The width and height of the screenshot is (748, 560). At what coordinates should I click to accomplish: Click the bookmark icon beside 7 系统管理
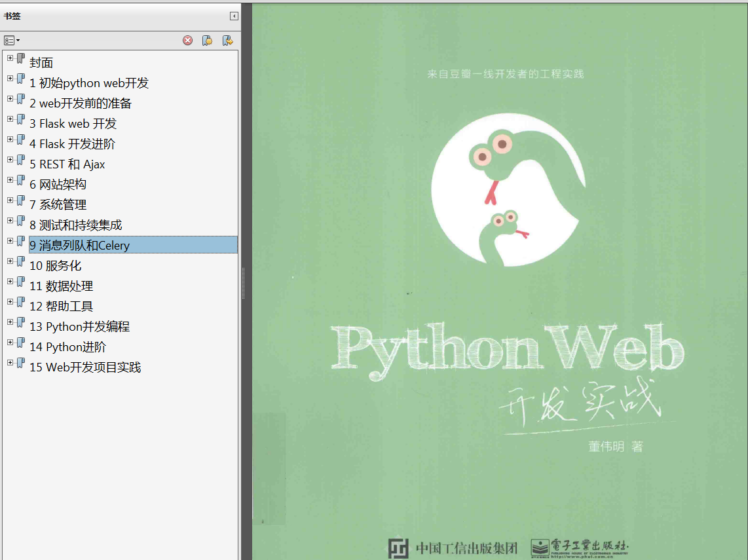point(20,201)
